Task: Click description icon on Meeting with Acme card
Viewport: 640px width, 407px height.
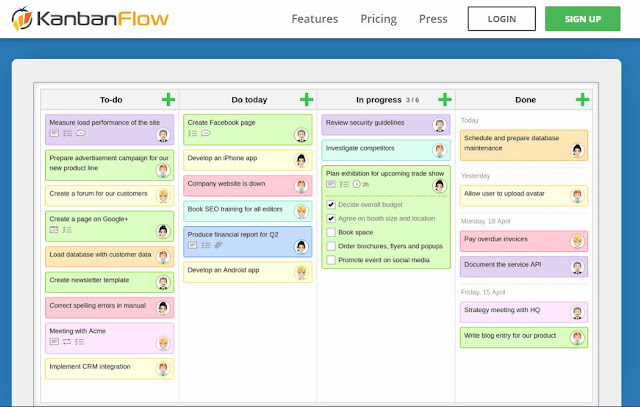Action: 54,342
